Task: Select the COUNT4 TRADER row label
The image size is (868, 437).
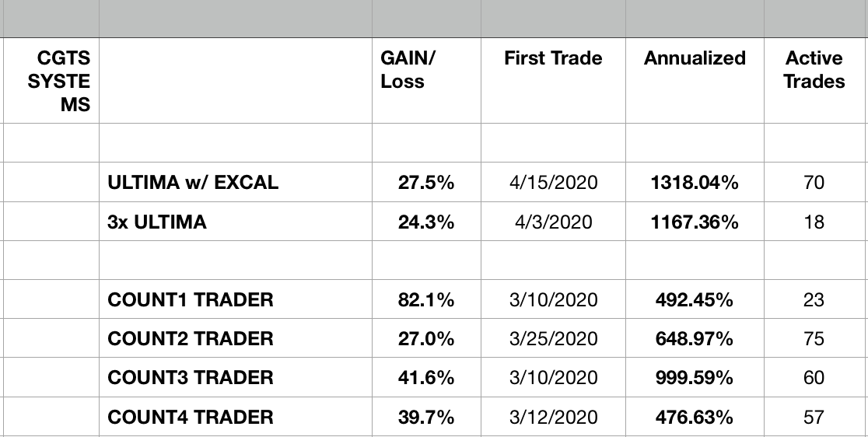Action: pyautogui.click(x=191, y=418)
